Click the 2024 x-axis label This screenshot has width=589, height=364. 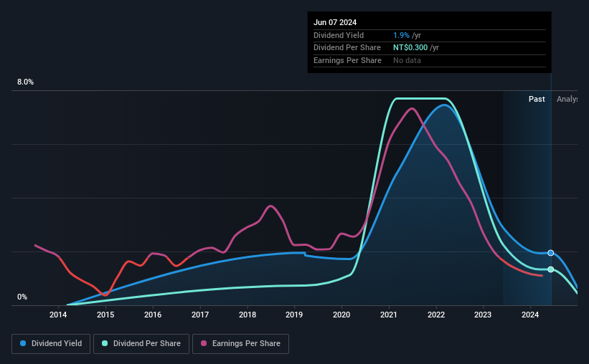click(530, 315)
